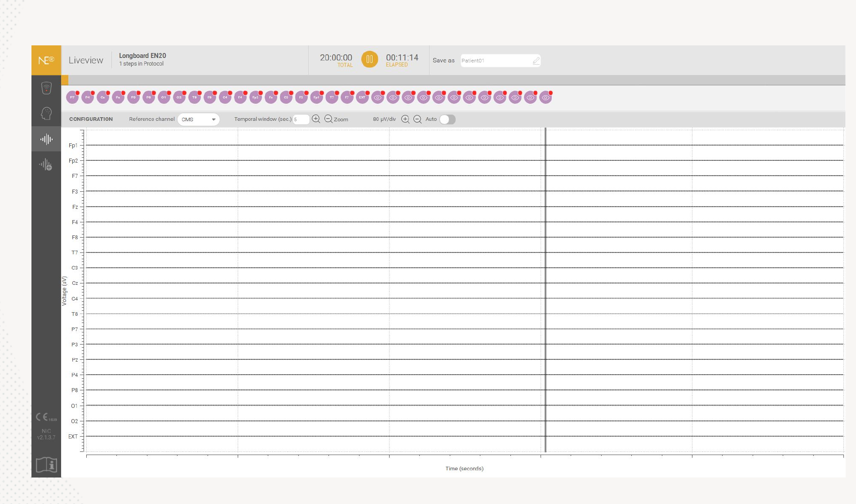
Task: Pause the recording with the orange button
Action: [x=369, y=59]
